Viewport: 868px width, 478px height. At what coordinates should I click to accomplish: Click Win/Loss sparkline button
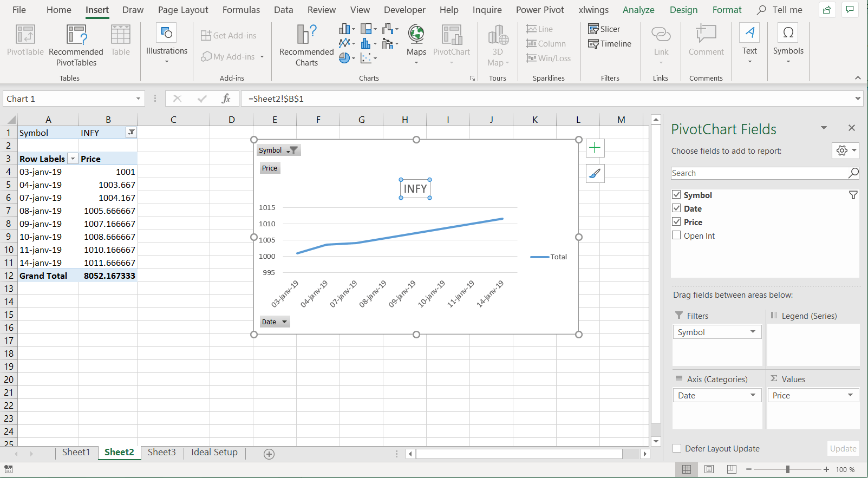coord(548,58)
